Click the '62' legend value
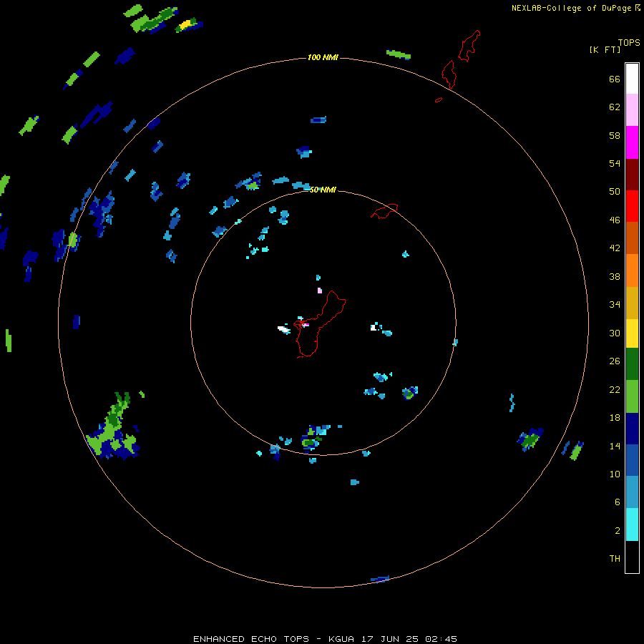Image resolution: width=644 pixels, height=644 pixels. point(615,107)
